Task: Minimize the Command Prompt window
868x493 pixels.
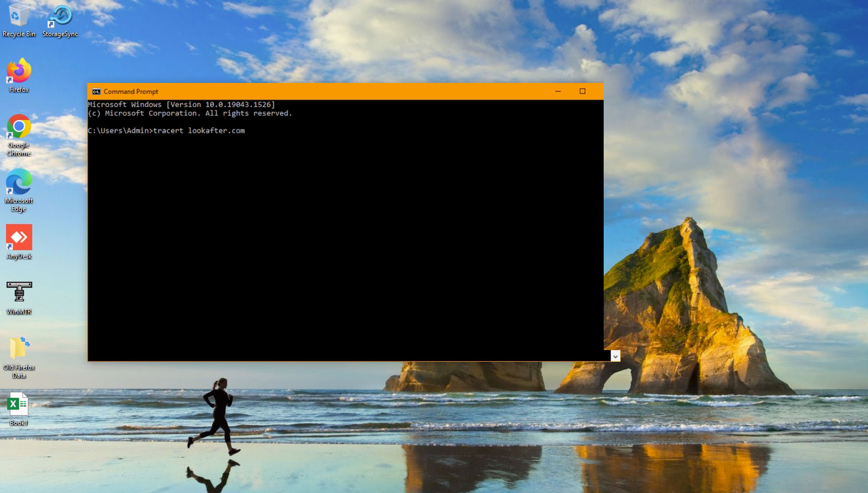Action: (558, 92)
